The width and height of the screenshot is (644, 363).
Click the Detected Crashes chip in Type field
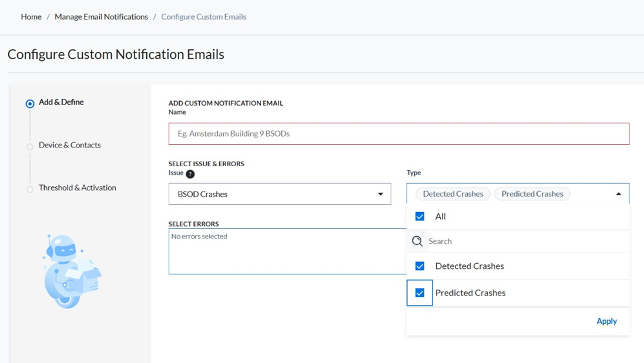[x=453, y=194]
